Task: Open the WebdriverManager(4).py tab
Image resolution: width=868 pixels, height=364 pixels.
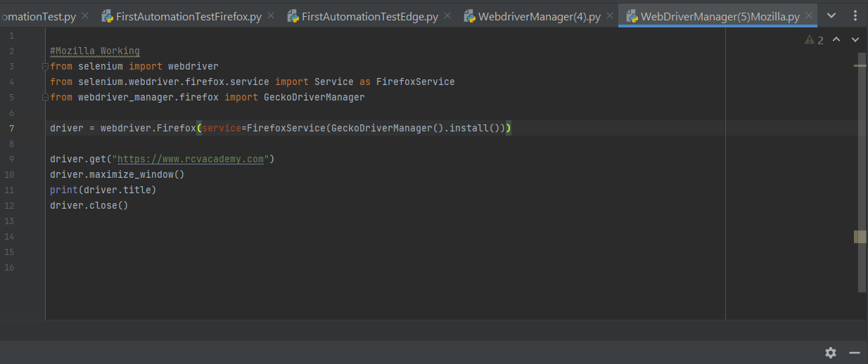Action: point(540,16)
